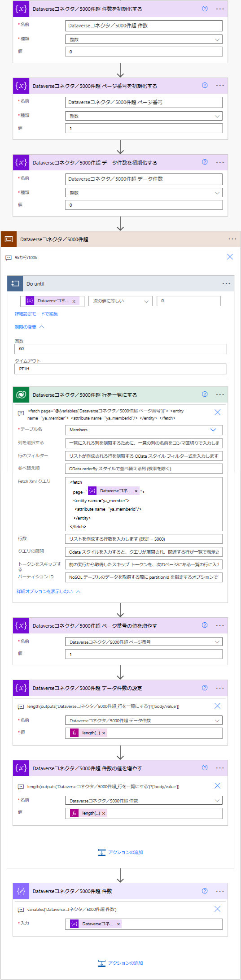The width and height of the screenshot is (241, 980).
Task: Close the comment in データ件数の設定 action
Action: (x=217, y=706)
